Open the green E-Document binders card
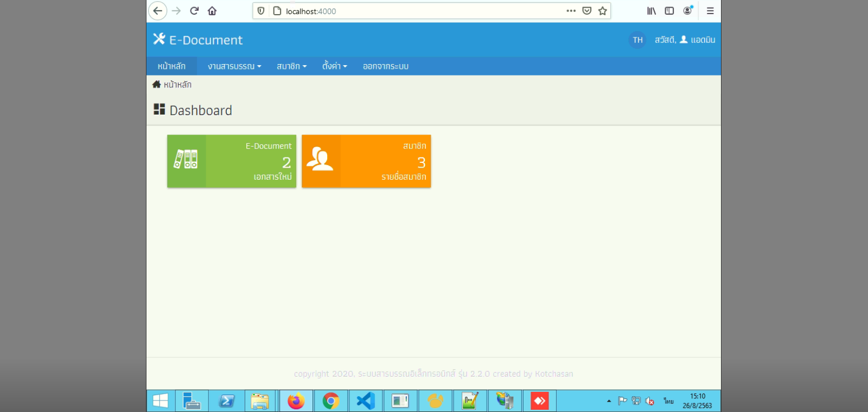The height and width of the screenshot is (412, 868). pos(232,161)
